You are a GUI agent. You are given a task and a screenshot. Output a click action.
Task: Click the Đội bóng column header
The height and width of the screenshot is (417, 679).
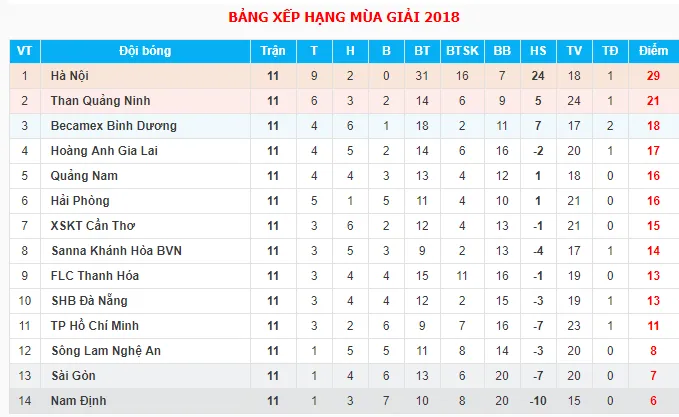[145, 51]
